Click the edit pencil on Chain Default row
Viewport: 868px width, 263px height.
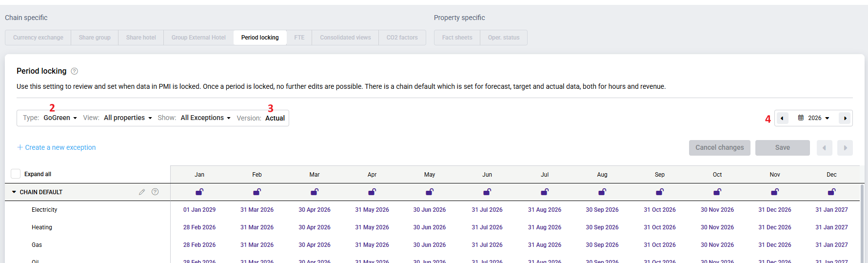click(x=142, y=192)
